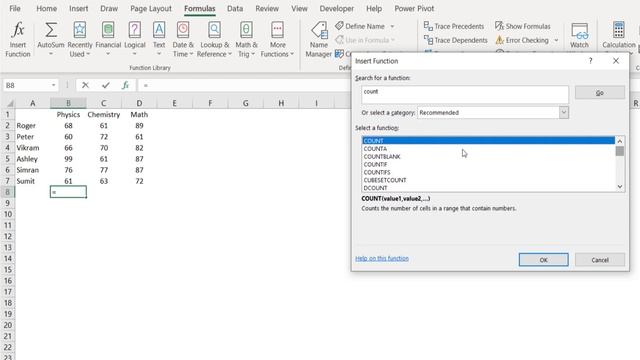Open Calculation Options

tap(619, 36)
